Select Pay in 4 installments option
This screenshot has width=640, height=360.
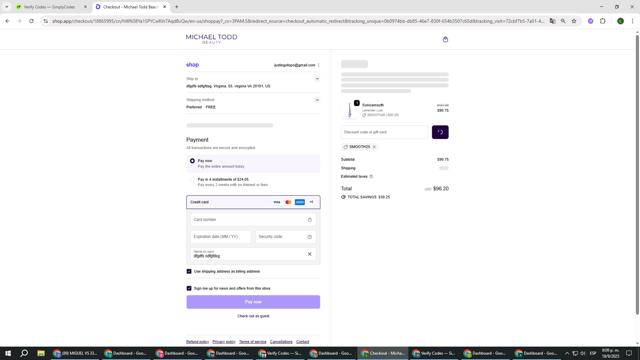click(x=192, y=180)
